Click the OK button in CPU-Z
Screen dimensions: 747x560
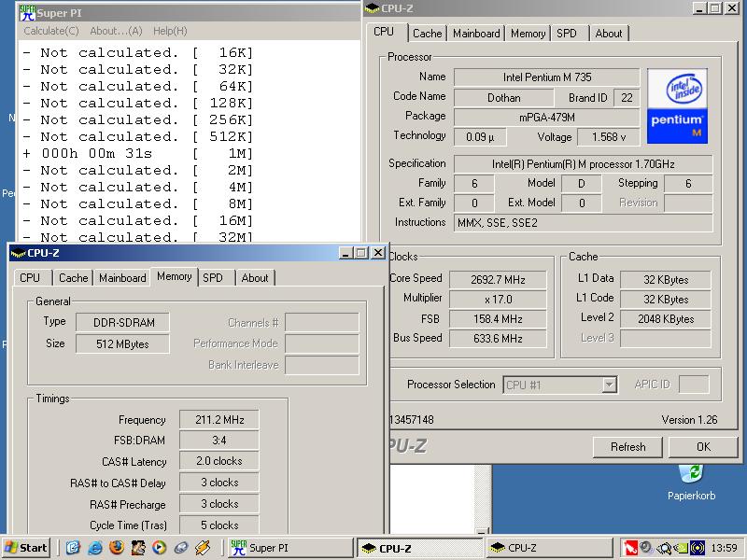coord(703,447)
